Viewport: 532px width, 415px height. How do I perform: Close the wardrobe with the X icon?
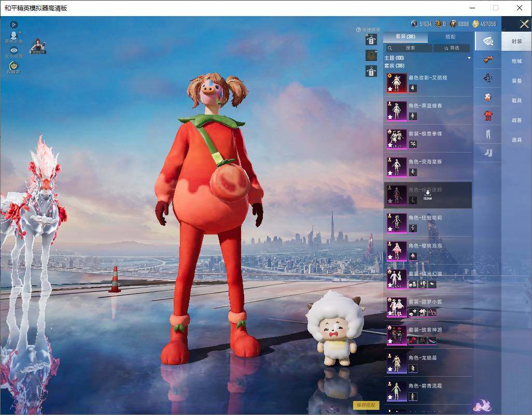point(524,24)
